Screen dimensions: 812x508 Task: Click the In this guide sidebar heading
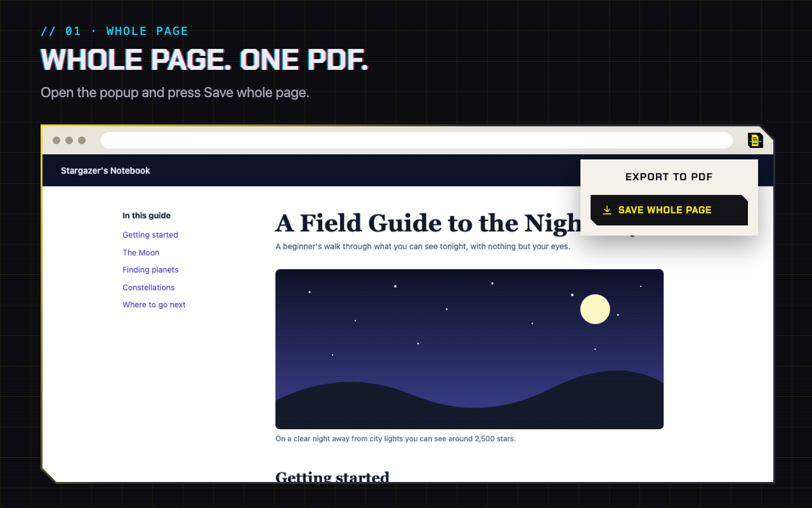pyautogui.click(x=147, y=216)
